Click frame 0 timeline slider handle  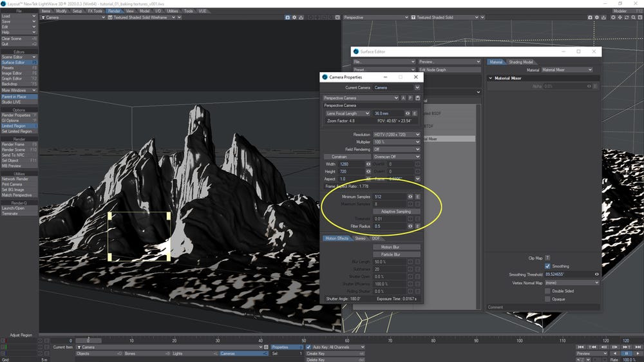tap(88, 340)
